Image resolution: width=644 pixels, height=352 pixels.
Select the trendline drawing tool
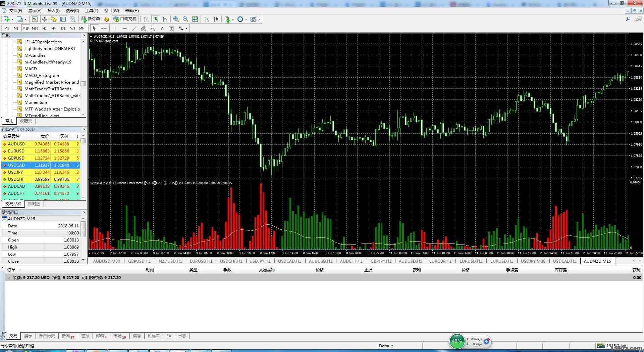click(134, 28)
